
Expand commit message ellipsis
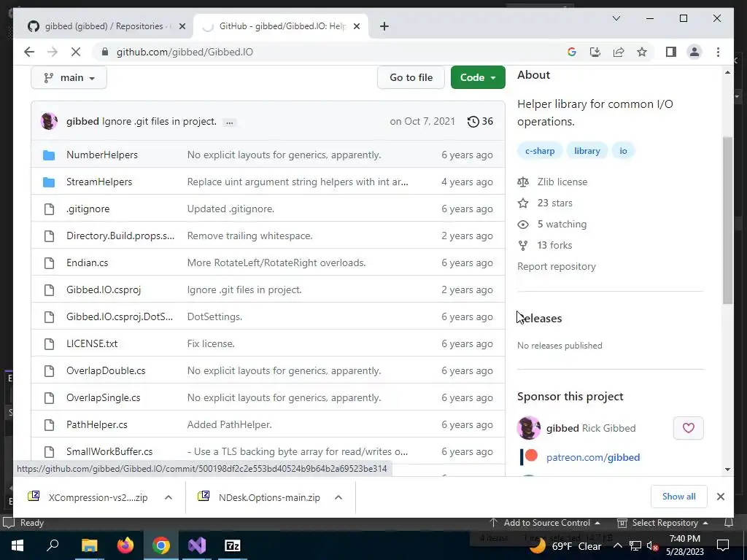click(x=230, y=122)
